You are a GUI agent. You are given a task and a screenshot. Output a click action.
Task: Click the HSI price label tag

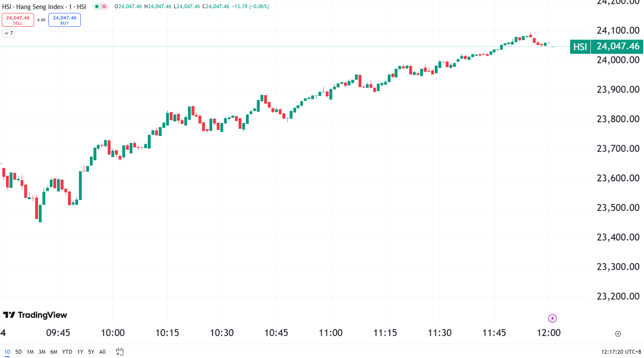[x=580, y=47]
